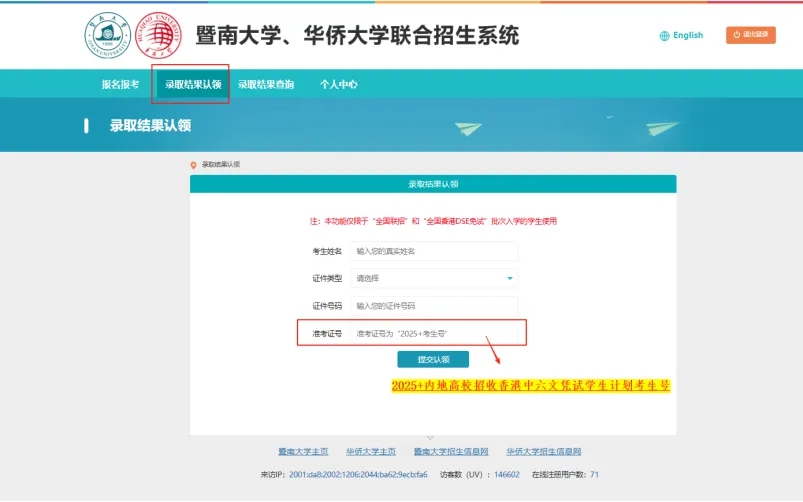
Task: Open the 个人中心 menu item
Action: (338, 85)
